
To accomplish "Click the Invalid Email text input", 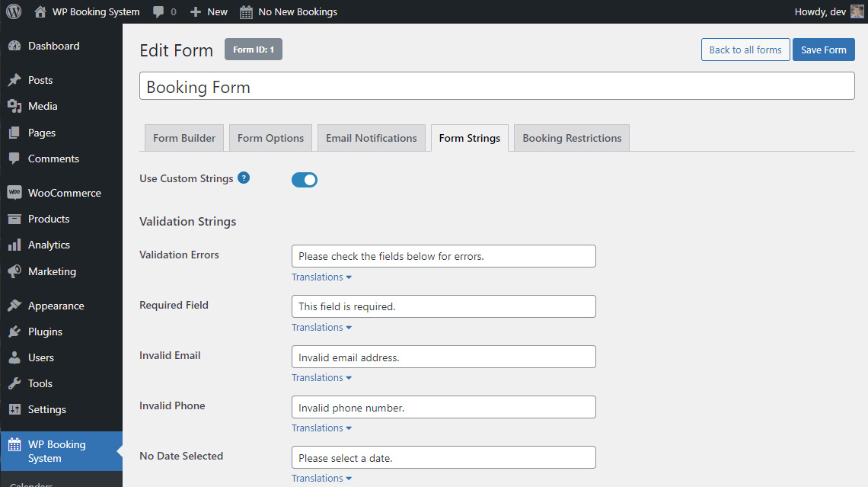I will 444,357.
